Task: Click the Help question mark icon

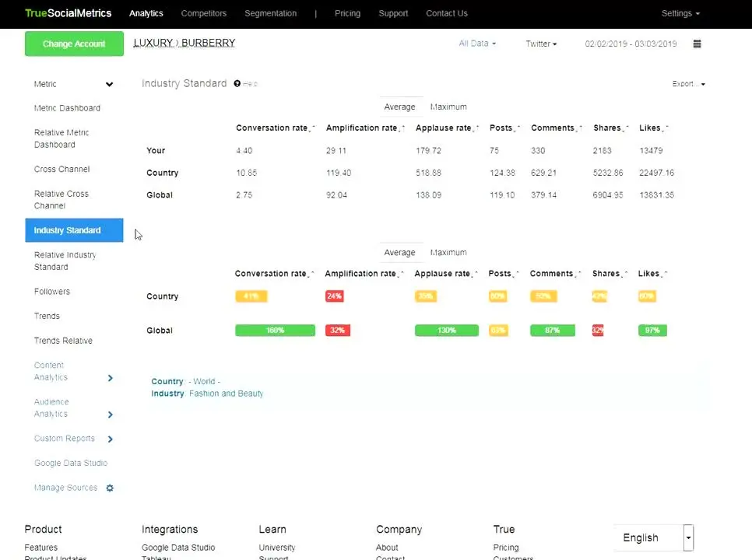Action: pos(237,83)
